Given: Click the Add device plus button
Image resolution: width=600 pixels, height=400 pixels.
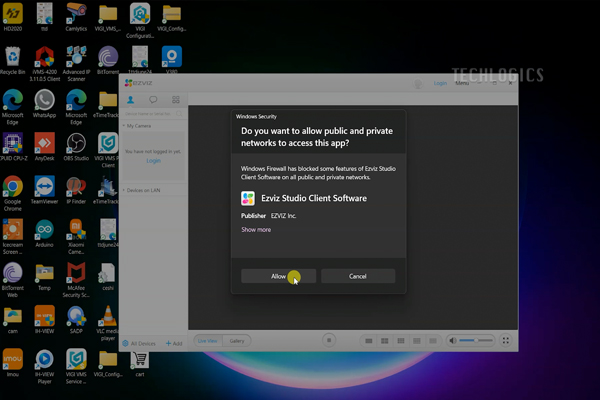Looking at the screenshot, I should point(173,343).
